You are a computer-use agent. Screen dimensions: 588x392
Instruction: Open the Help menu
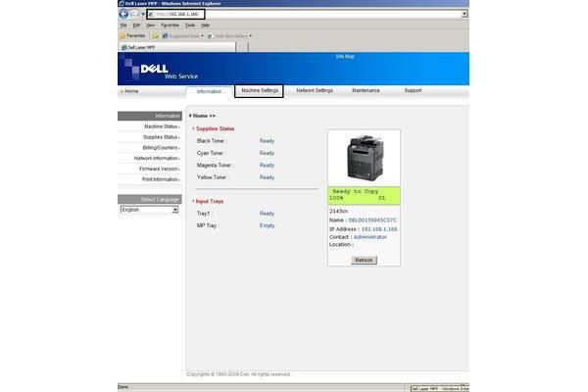tap(205, 25)
